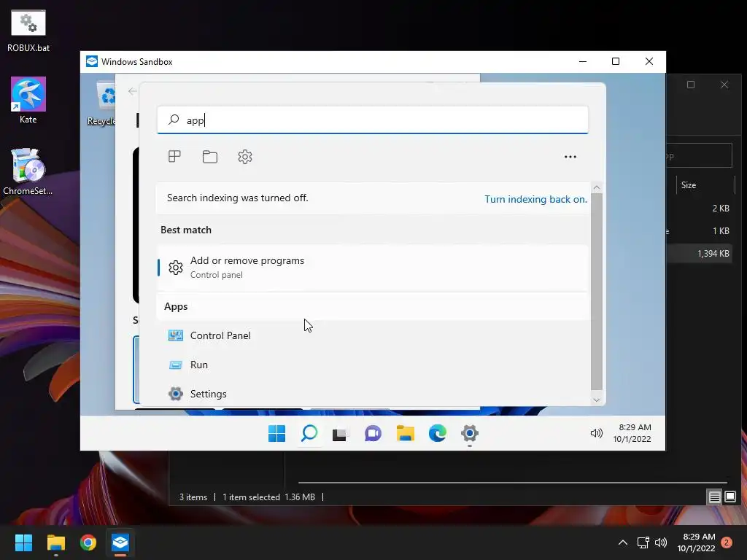Click the sandbox taskbar Search icon

309,433
